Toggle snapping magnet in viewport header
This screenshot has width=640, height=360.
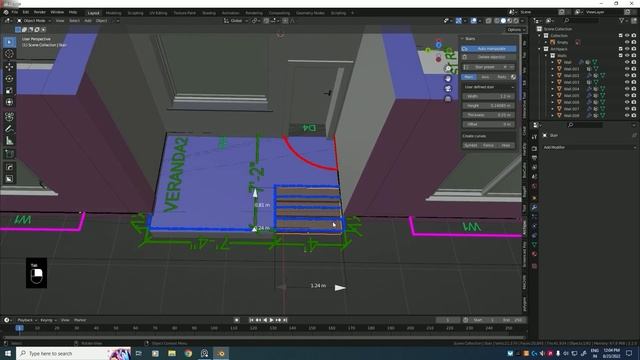pyautogui.click(x=266, y=21)
